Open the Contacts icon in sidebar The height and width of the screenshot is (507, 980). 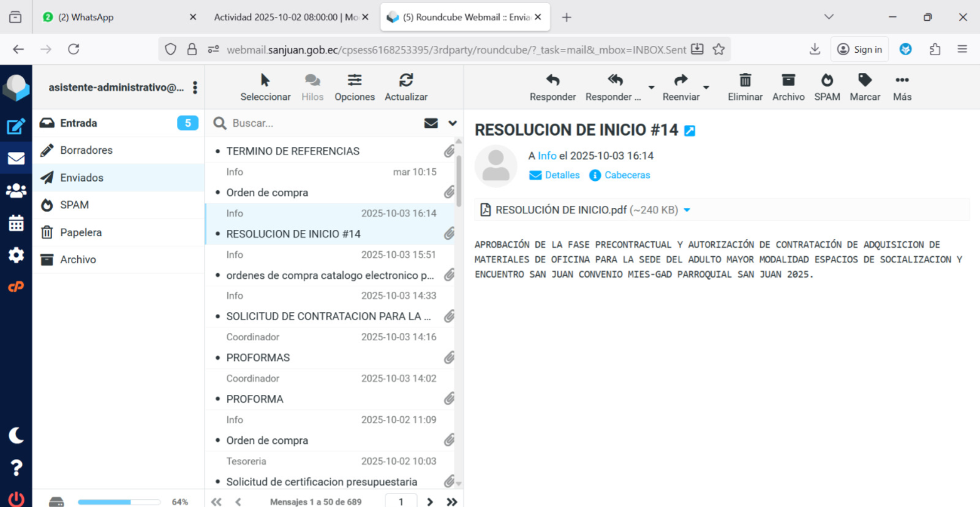(16, 191)
